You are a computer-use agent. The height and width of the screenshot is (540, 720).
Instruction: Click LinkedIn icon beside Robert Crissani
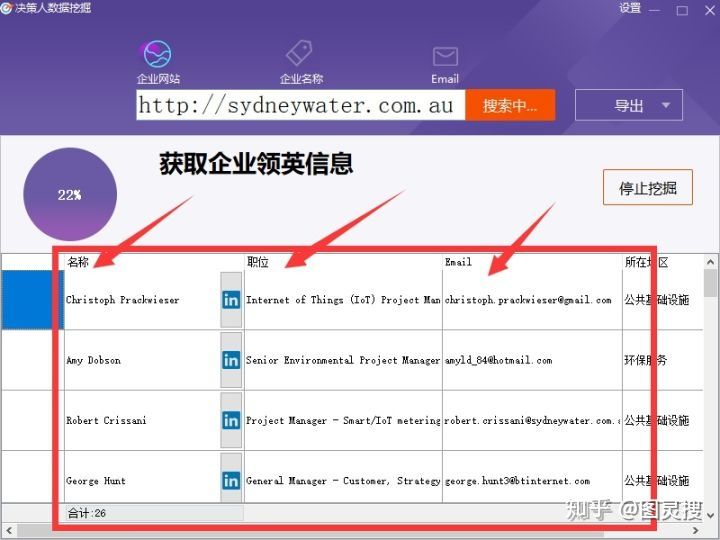point(231,421)
